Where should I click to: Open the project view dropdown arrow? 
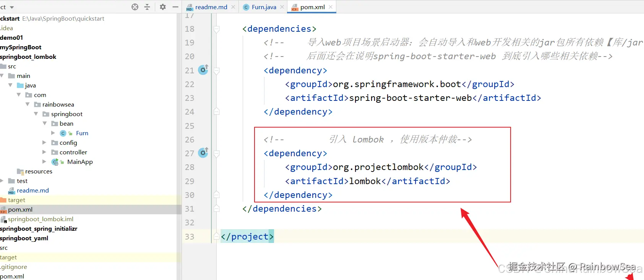tap(12, 7)
